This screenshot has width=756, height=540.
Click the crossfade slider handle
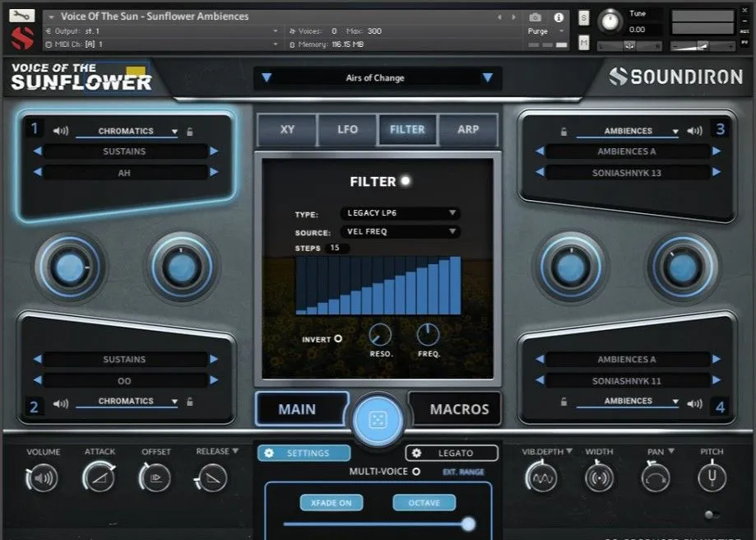468,524
